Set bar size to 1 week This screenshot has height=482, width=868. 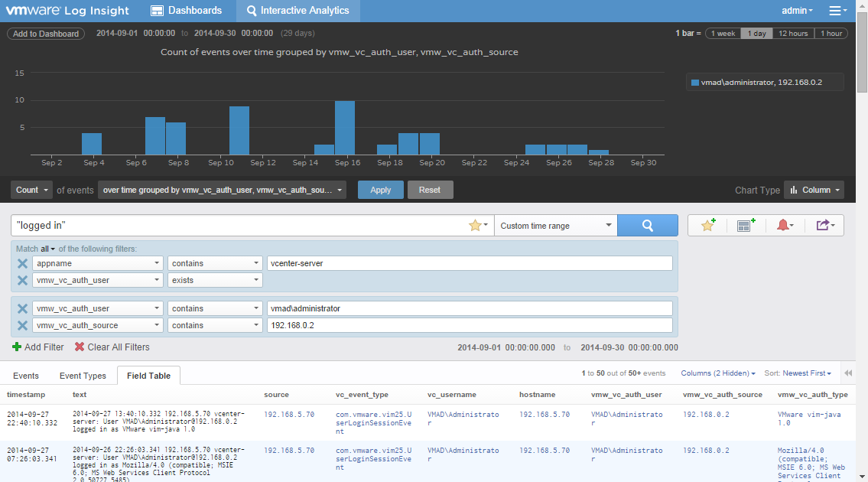723,33
